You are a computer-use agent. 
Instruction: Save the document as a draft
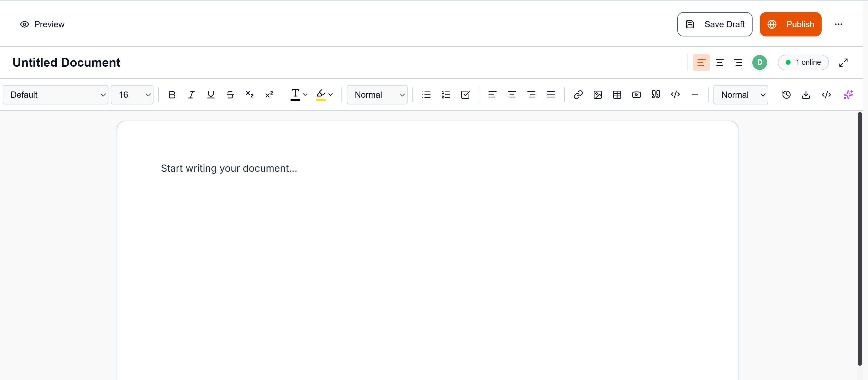point(715,24)
